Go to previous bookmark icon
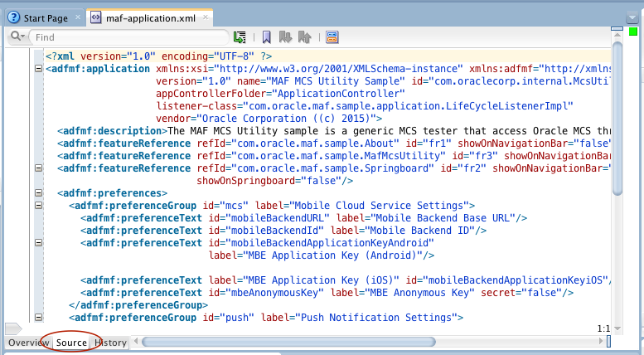The height and width of the screenshot is (355, 644). 305,37
